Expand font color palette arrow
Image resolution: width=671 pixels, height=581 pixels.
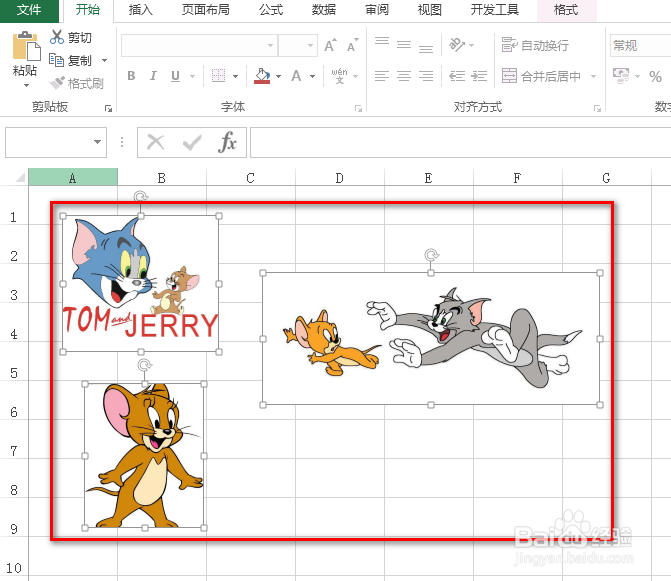point(313,77)
